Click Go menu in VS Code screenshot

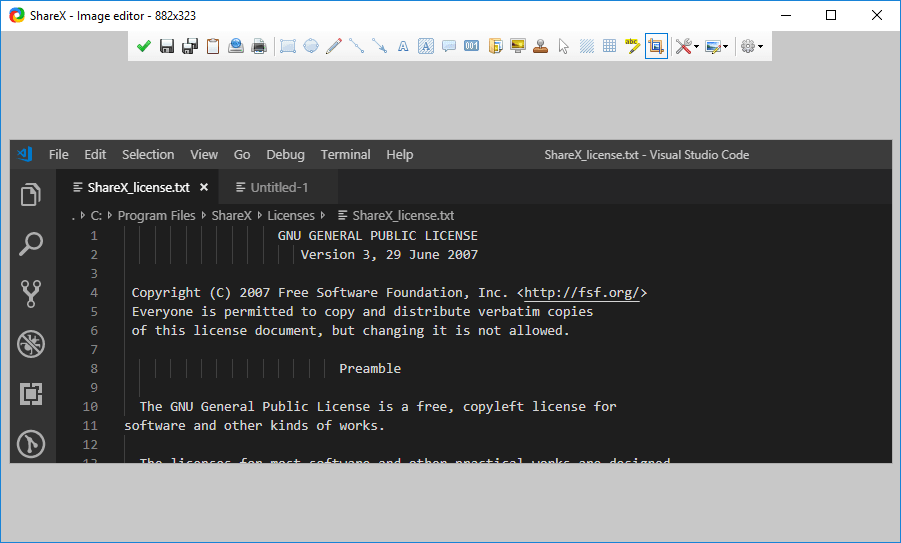pyautogui.click(x=242, y=155)
